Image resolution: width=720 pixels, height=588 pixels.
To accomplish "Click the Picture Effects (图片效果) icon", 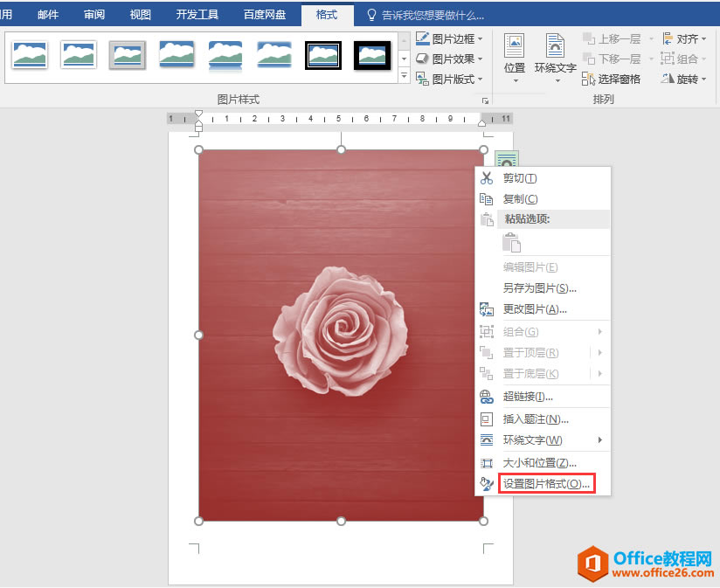I will [x=422, y=59].
